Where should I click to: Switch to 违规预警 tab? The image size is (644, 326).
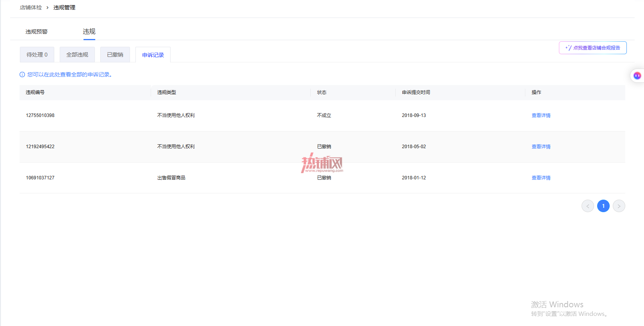tap(36, 32)
